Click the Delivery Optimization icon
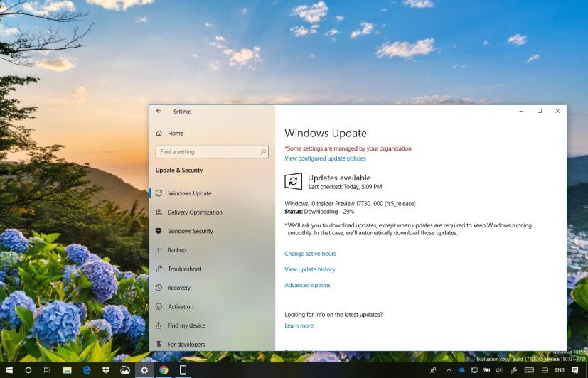 point(159,212)
